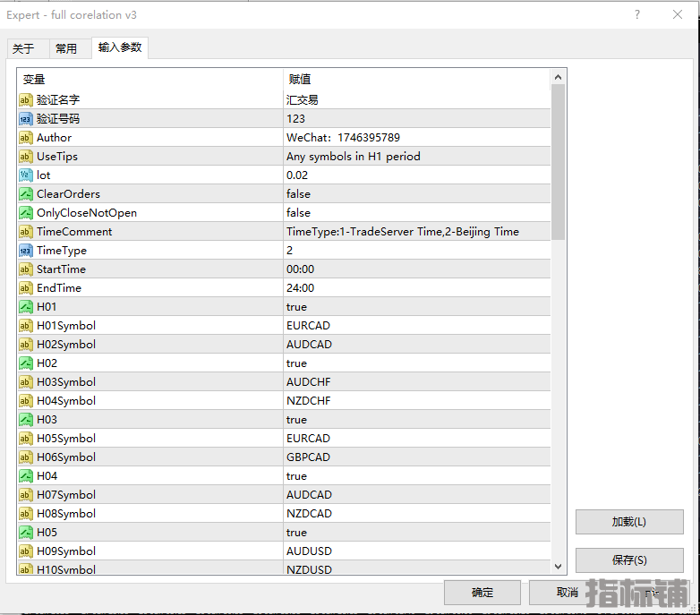Select the lot parameter's decimal icon

(x=26, y=175)
